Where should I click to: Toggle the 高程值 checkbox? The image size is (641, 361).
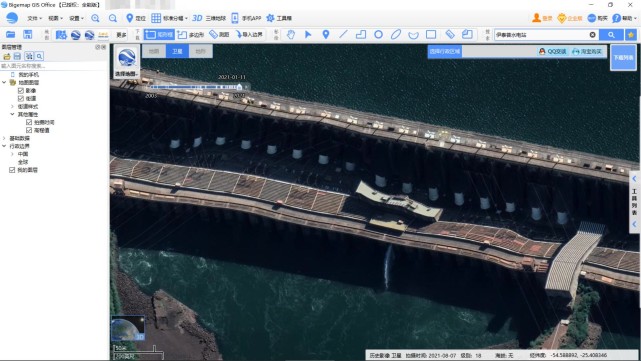[29, 130]
